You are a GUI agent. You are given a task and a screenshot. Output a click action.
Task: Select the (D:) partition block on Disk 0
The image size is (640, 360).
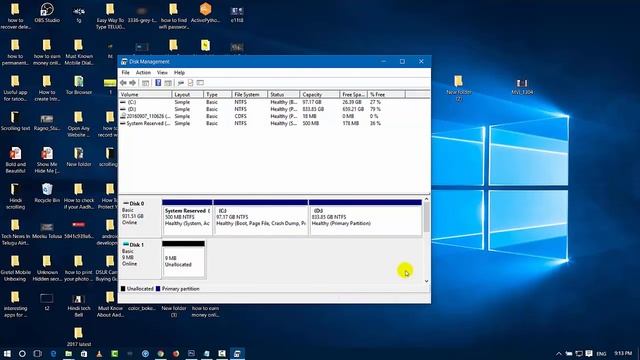[x=365, y=218]
